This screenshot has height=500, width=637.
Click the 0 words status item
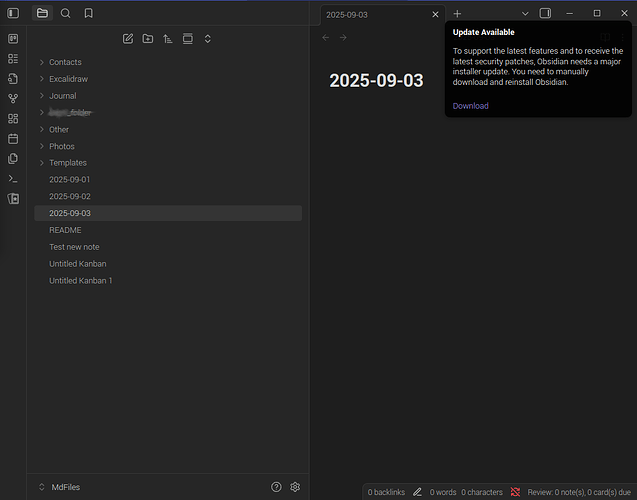click(x=443, y=492)
